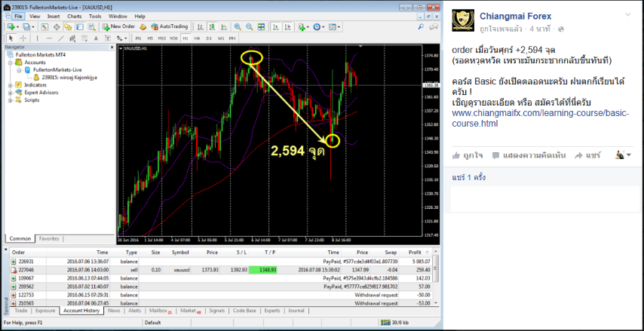Set timeframe to H4
Image resolution: width=644 pixels, height=331 pixels.
click(197, 38)
